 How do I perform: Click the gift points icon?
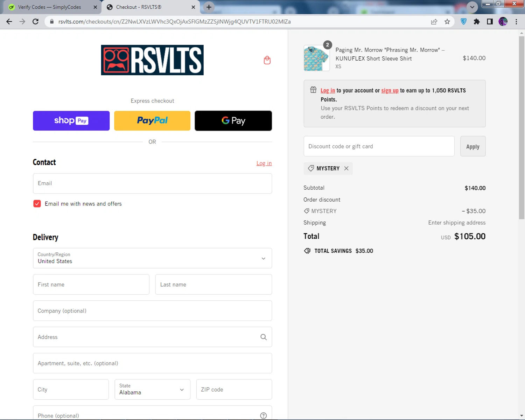(x=313, y=90)
